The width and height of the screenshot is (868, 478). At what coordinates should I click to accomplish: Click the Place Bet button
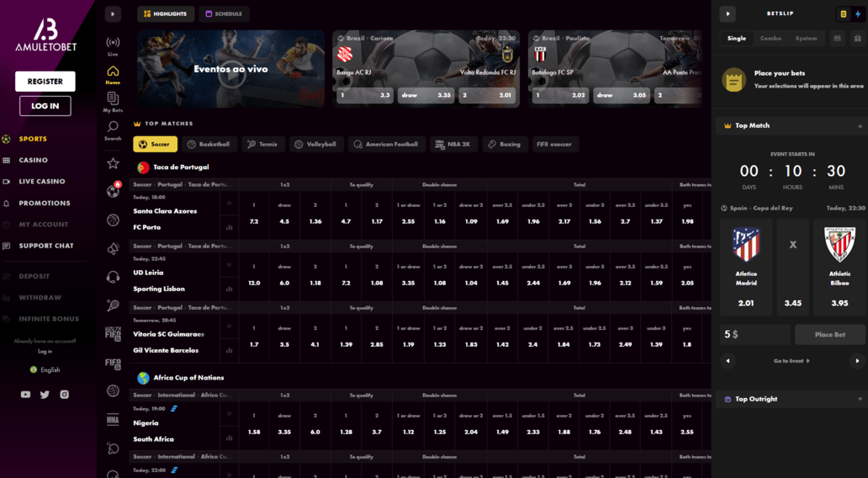(830, 335)
